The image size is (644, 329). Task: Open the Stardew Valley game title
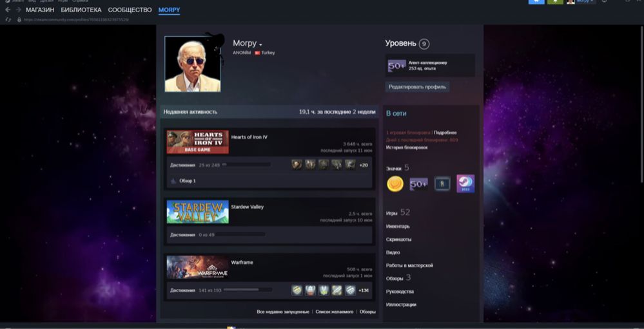pos(248,207)
